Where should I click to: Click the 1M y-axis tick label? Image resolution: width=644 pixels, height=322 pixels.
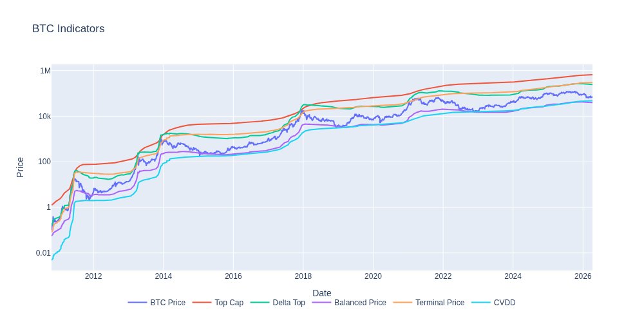[45, 71]
